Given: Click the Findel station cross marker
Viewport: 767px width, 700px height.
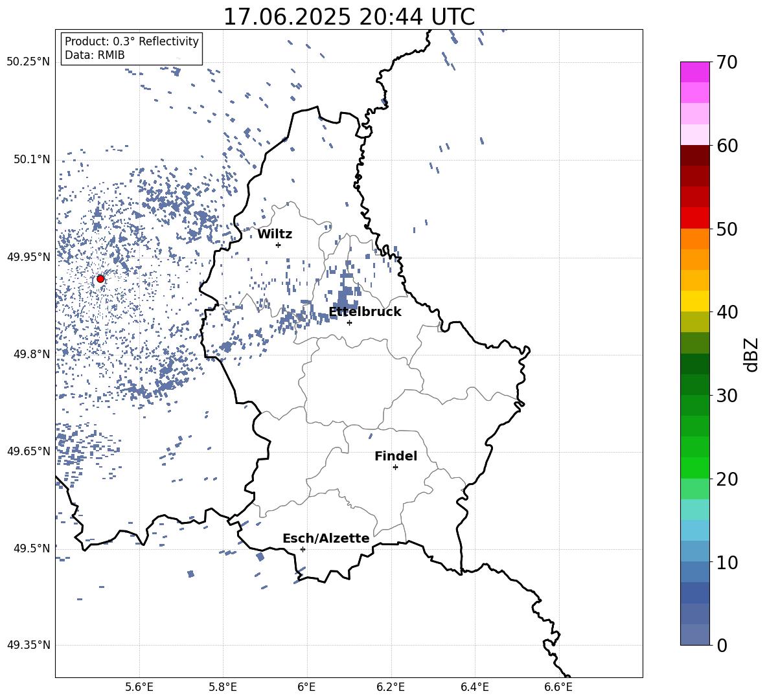Looking at the screenshot, I should point(395,467).
